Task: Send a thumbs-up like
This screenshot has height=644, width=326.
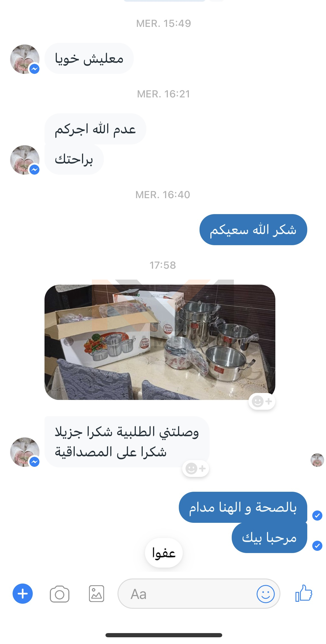Action: click(x=304, y=593)
